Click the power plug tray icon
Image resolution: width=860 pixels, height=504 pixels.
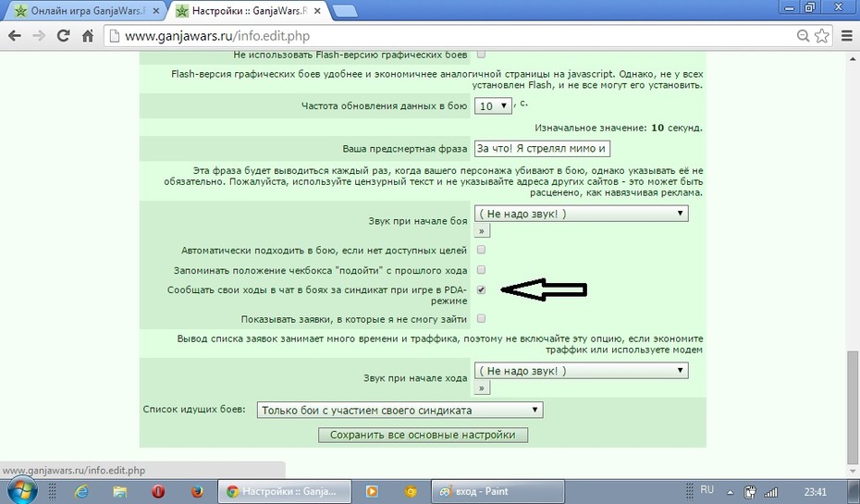[x=750, y=492]
